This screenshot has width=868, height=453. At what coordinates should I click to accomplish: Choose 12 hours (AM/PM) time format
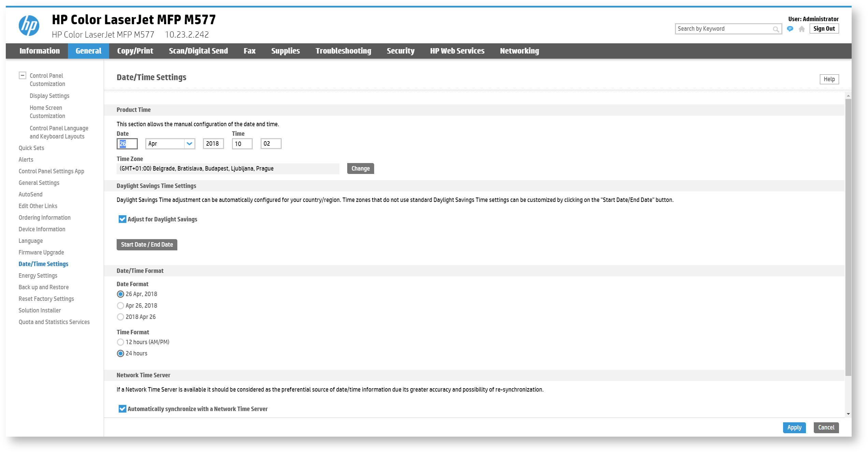click(x=120, y=342)
